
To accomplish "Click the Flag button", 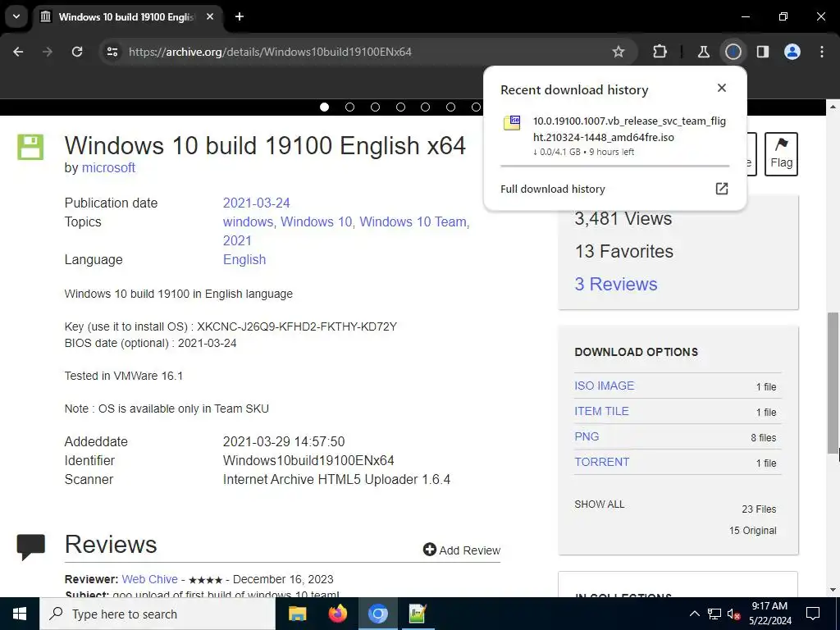I will (x=781, y=153).
